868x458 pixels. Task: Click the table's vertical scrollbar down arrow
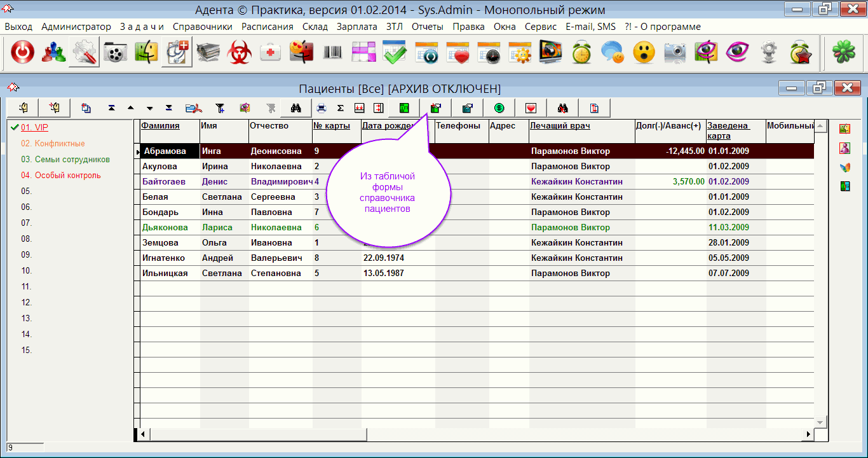click(x=821, y=422)
